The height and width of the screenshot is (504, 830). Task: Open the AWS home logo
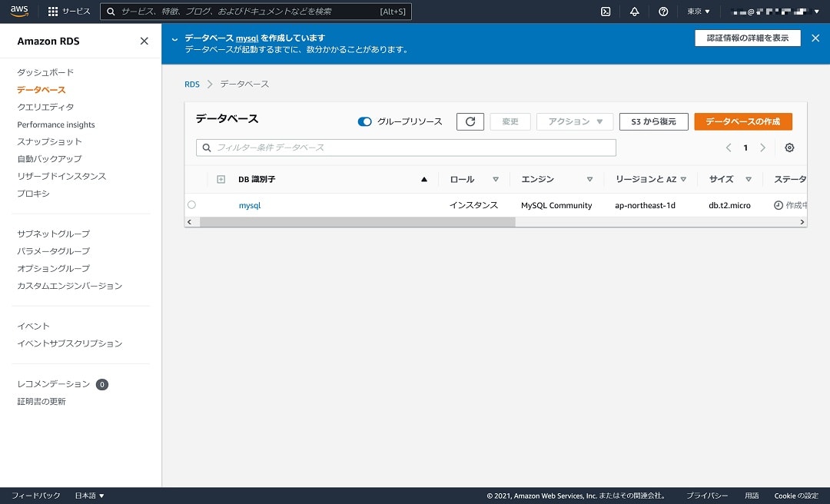(x=19, y=11)
